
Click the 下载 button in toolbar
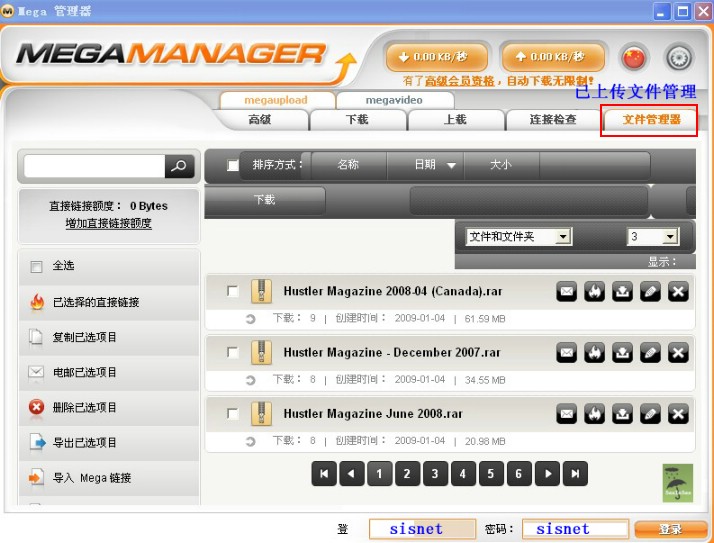[x=265, y=200]
